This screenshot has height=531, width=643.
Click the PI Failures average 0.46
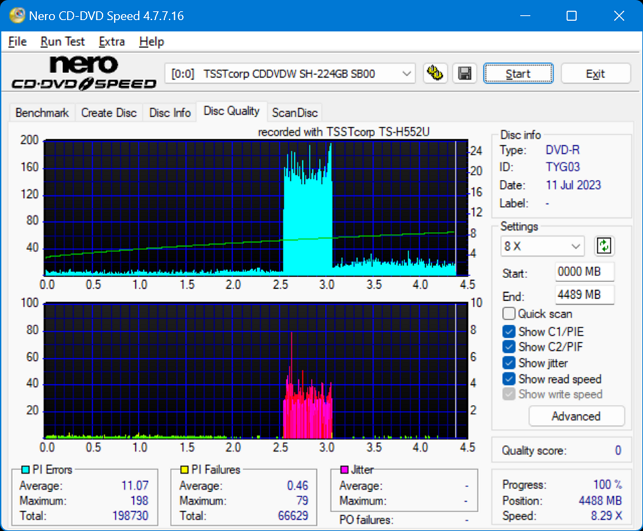click(x=297, y=485)
